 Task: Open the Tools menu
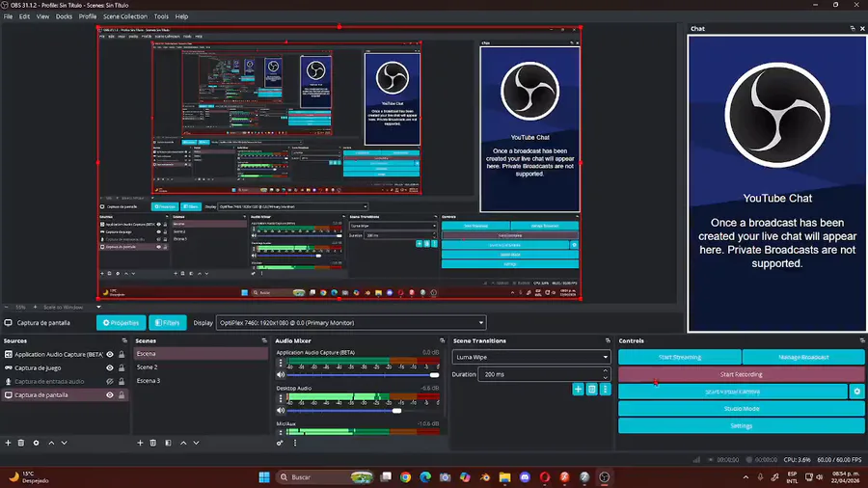161,16
